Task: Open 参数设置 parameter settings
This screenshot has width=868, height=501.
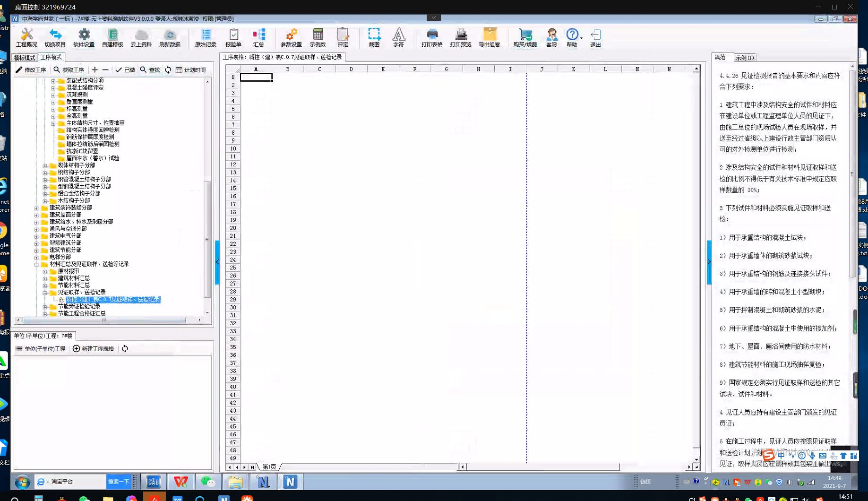Action: 291,37
